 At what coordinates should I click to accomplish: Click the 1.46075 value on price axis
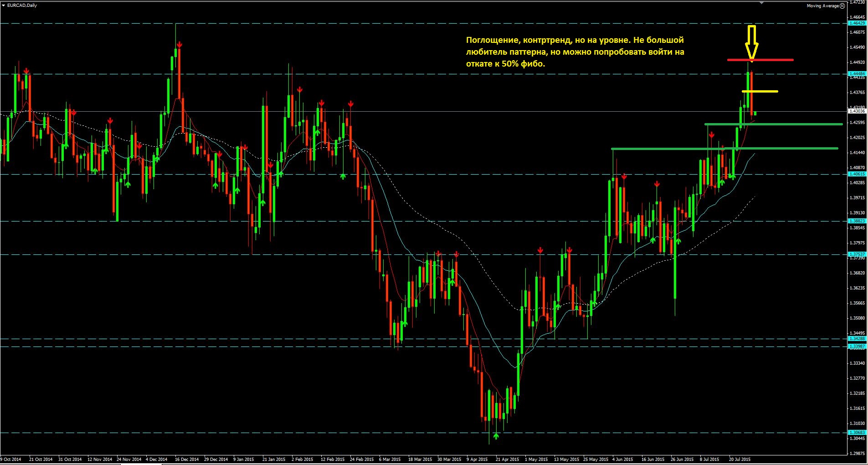click(858, 32)
